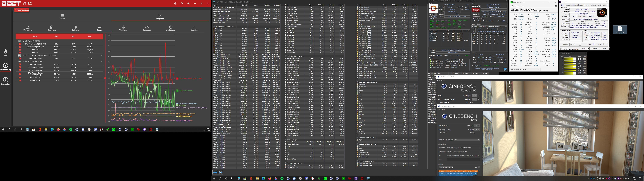Open Socket #1 selection dropdown in CPU-Z
Image resolution: width=644 pixels, height=181 pixels.
point(575,44)
